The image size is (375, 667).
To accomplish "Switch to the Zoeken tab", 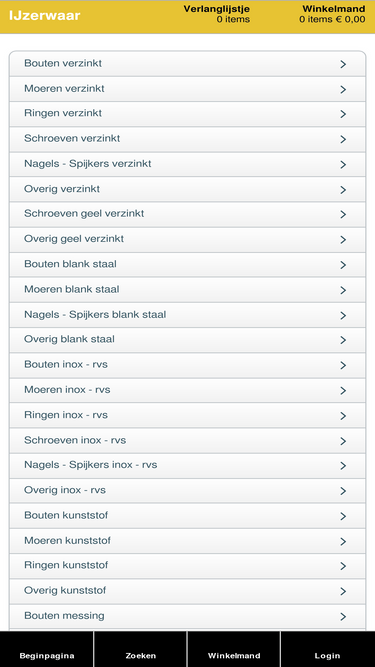I will click(x=140, y=649).
